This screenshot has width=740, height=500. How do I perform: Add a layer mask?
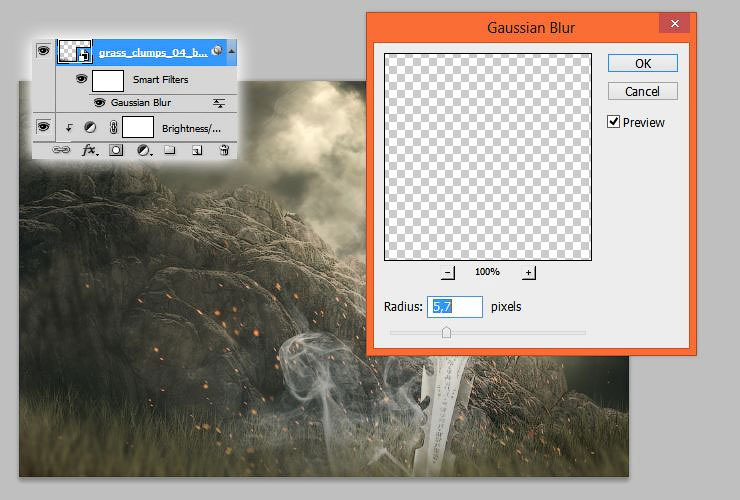pos(116,151)
